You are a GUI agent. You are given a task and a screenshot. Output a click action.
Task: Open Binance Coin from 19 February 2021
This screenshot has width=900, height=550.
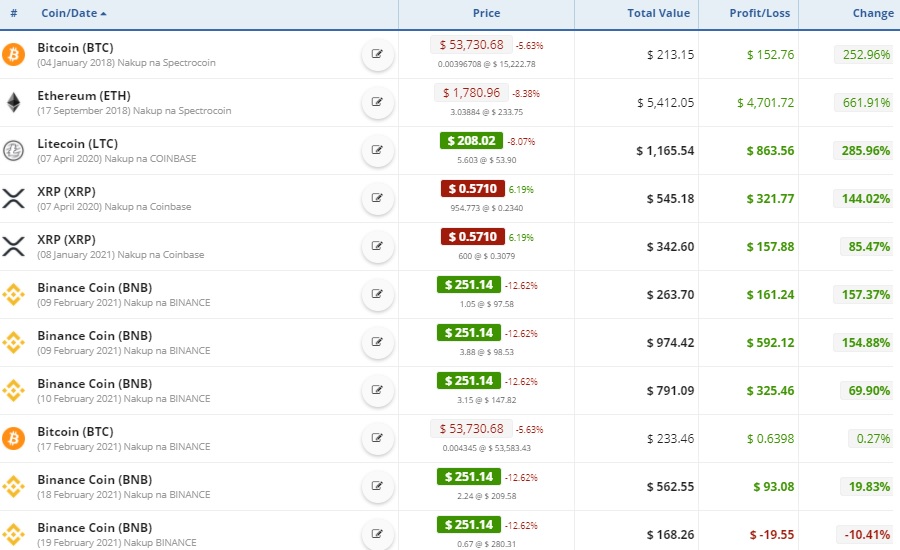tap(95, 528)
